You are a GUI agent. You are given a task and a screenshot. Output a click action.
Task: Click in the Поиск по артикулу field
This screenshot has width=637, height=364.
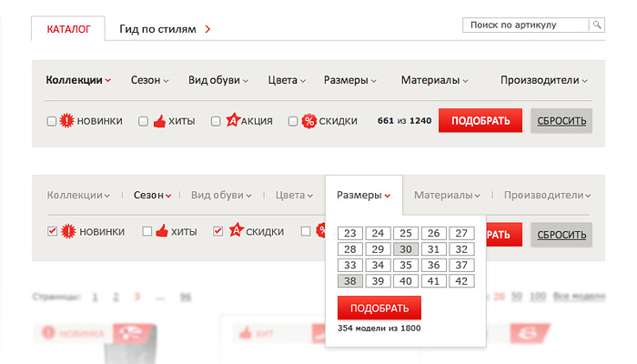526,25
